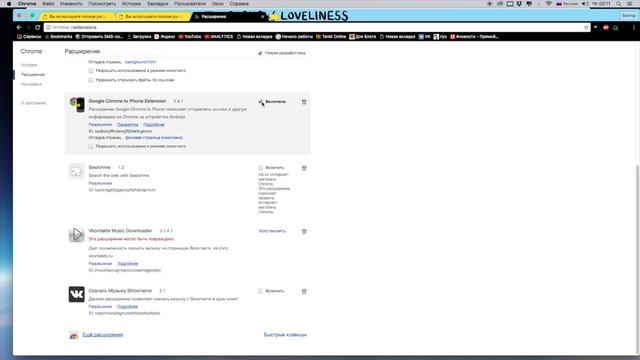Viewport: 640px width, 360px height.
Task: Trash the Скачать Музыку ВКонтакте extension
Action: click(x=304, y=291)
